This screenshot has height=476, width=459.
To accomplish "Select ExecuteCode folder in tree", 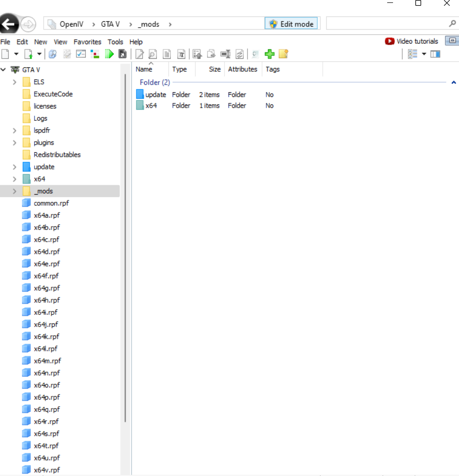I will pyautogui.click(x=48, y=94).
